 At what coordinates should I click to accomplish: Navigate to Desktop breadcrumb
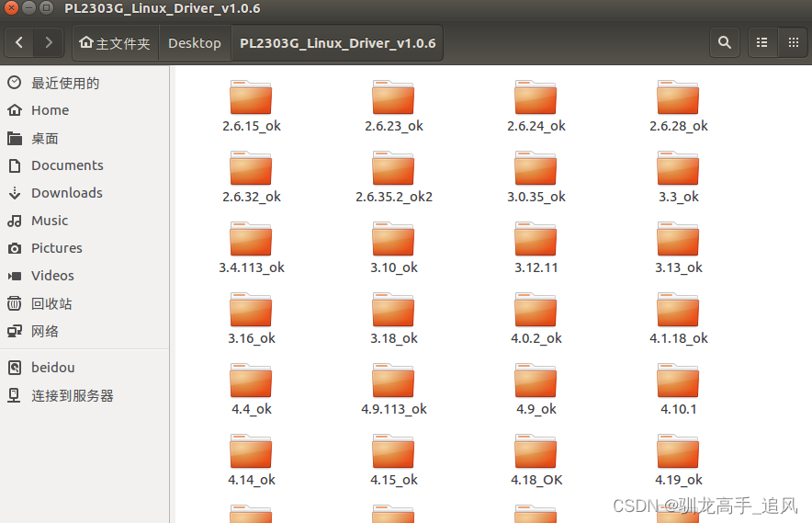click(195, 43)
